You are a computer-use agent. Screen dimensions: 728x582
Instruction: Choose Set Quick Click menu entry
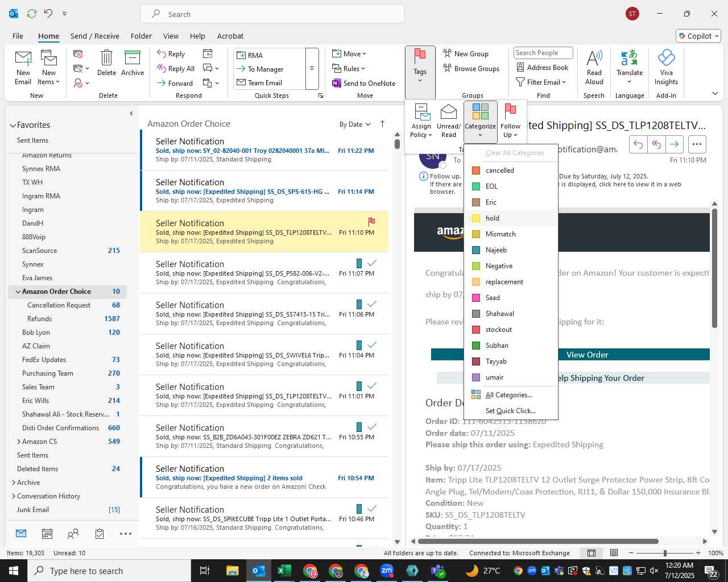pos(511,411)
